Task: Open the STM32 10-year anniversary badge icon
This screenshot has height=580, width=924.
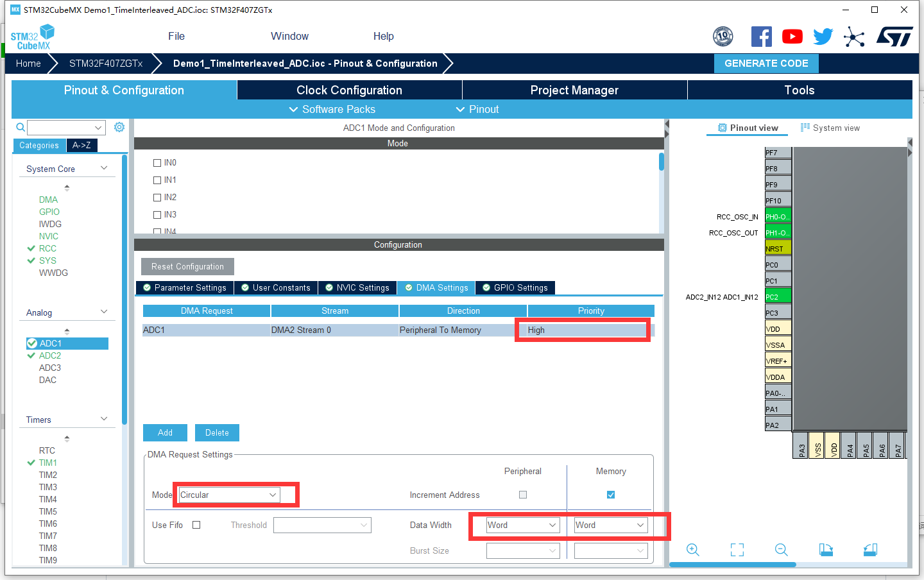Action: coord(723,37)
